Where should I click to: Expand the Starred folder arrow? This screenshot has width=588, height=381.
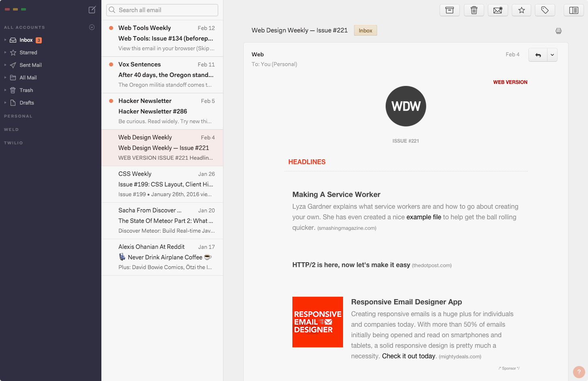pyautogui.click(x=5, y=53)
